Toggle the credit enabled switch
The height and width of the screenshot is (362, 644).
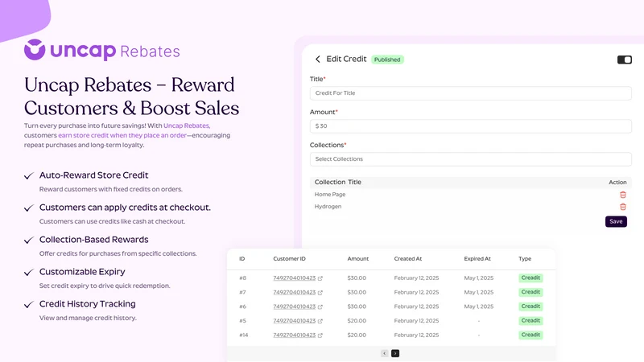tap(625, 60)
